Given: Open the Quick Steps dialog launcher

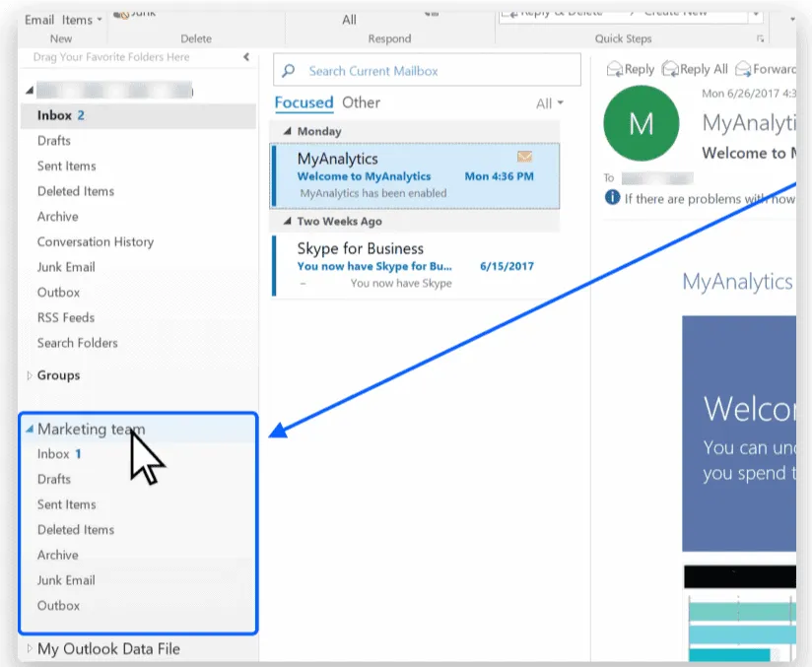Looking at the screenshot, I should click(760, 38).
